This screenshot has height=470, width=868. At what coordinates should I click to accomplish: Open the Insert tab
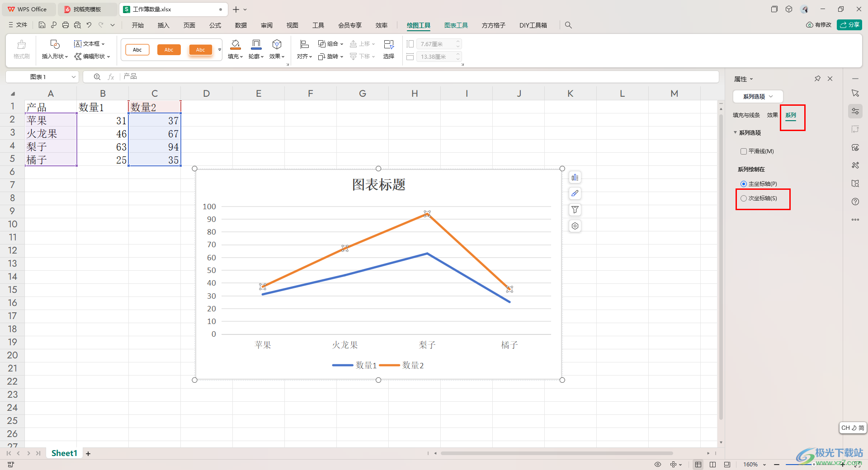pyautogui.click(x=163, y=25)
